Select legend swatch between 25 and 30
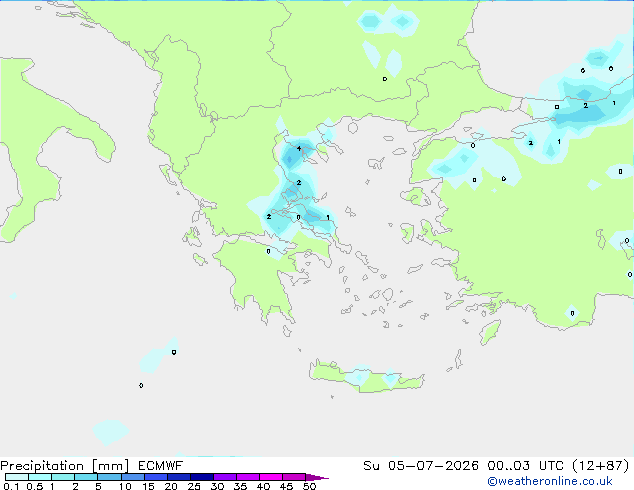 pyautogui.click(x=201, y=477)
